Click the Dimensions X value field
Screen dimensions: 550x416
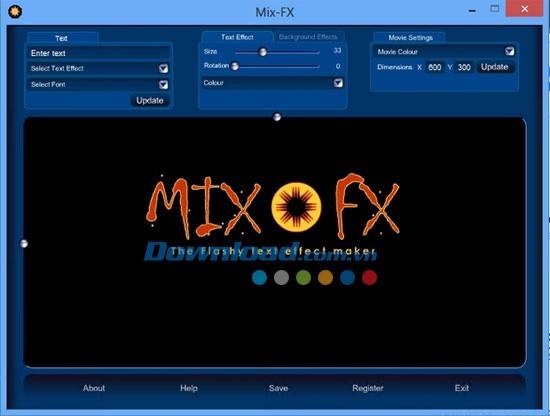[435, 67]
